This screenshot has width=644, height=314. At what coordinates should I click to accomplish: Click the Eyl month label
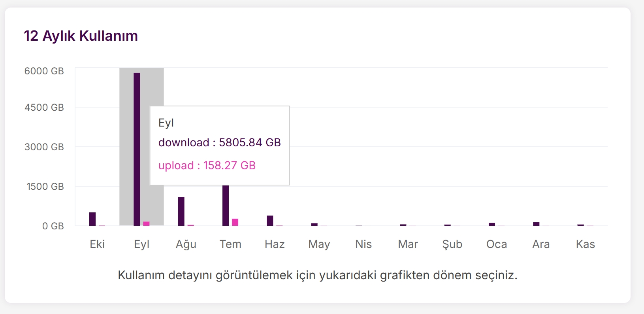(x=141, y=244)
